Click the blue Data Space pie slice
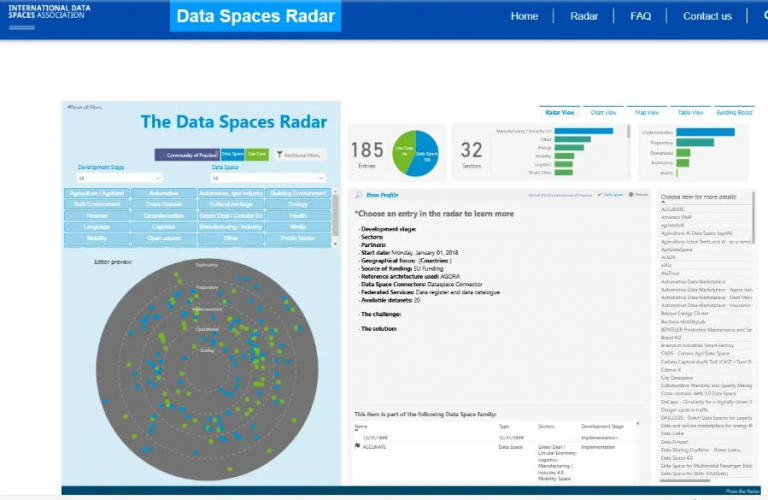Image resolution: width=768 pixels, height=500 pixels. [426, 154]
